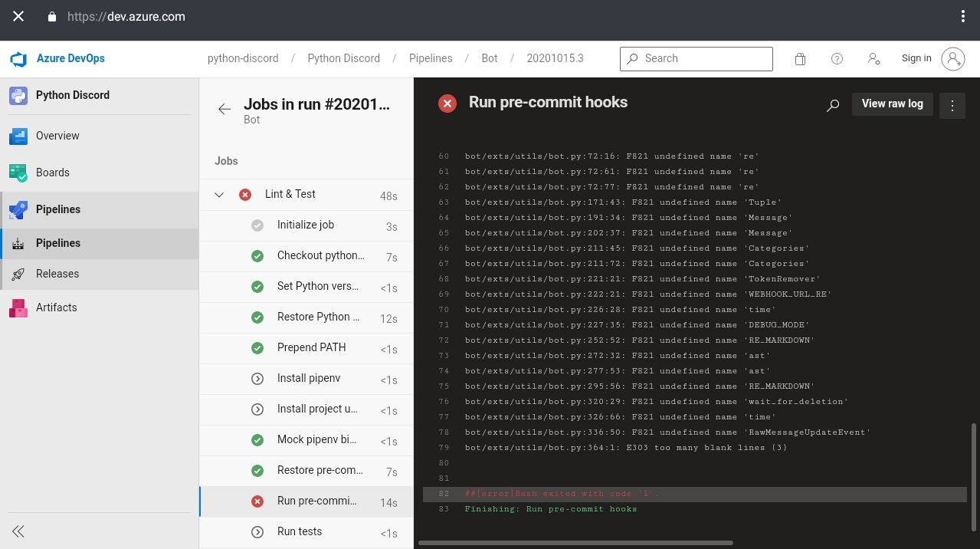This screenshot has height=549, width=980.
Task: Open Overview in sidebar
Action: pos(100,136)
